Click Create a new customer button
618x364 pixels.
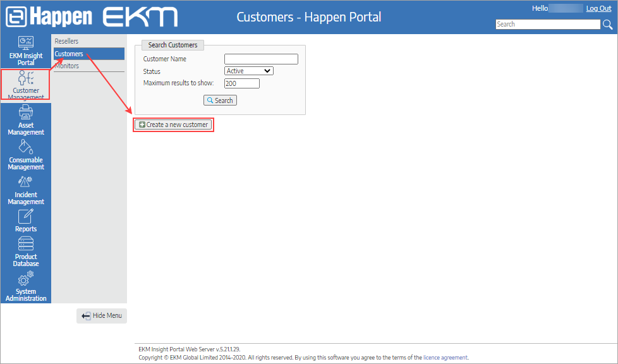pyautogui.click(x=173, y=124)
